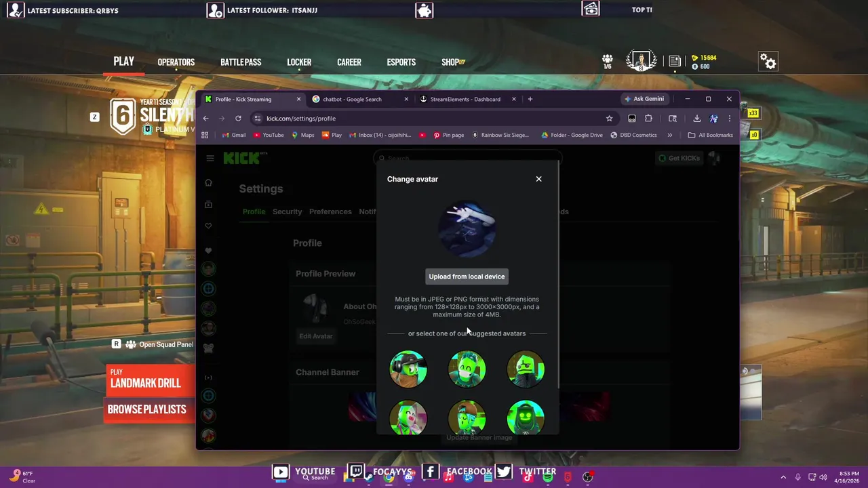Click the avatar dialog scrollbar
Image resolution: width=868 pixels, height=488 pixels.
coord(558,274)
